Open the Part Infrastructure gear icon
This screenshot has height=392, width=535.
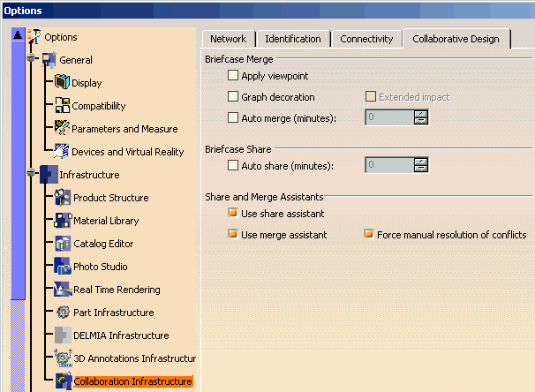[63, 313]
